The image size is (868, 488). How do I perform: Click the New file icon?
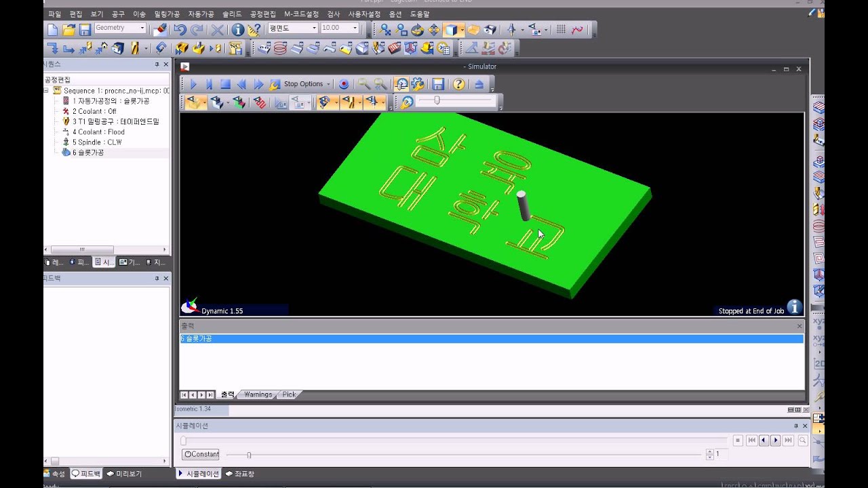[52, 29]
